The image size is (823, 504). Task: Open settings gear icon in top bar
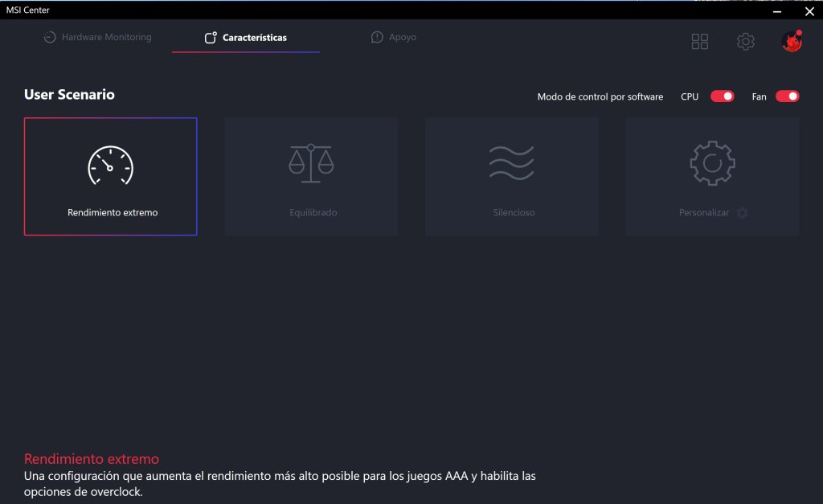(x=745, y=42)
